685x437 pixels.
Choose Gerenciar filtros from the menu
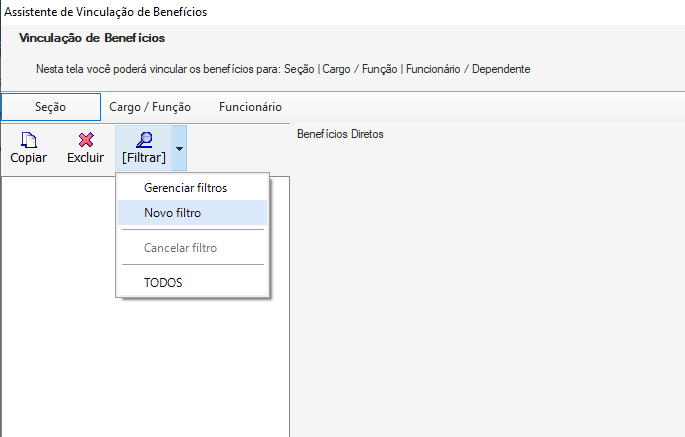tap(185, 187)
